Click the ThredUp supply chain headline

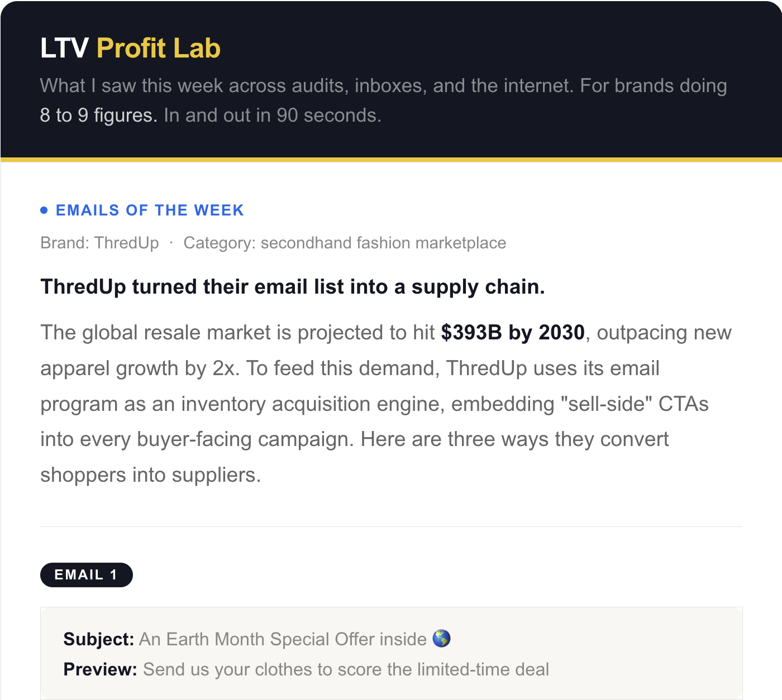coord(292,287)
